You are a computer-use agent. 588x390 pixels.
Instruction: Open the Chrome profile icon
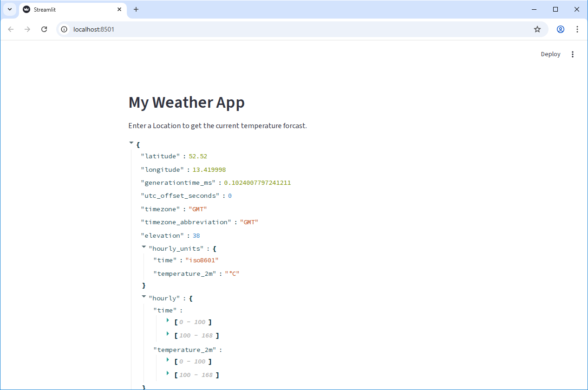pyautogui.click(x=561, y=29)
